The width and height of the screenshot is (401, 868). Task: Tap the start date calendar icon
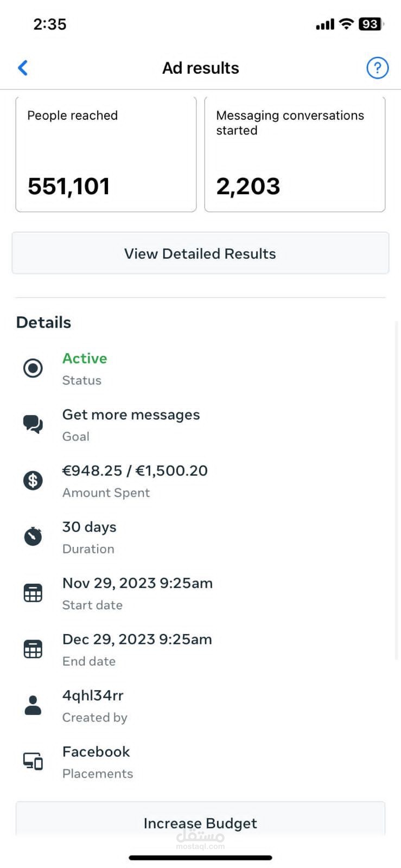[33, 593]
